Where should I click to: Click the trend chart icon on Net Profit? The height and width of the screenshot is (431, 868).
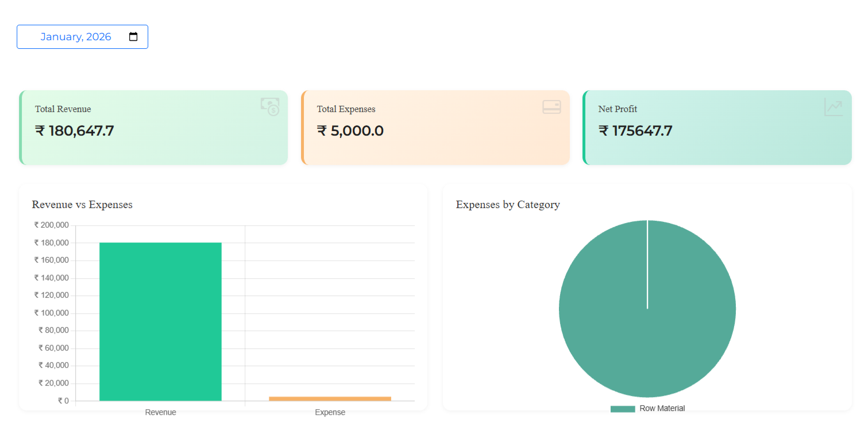point(834,107)
